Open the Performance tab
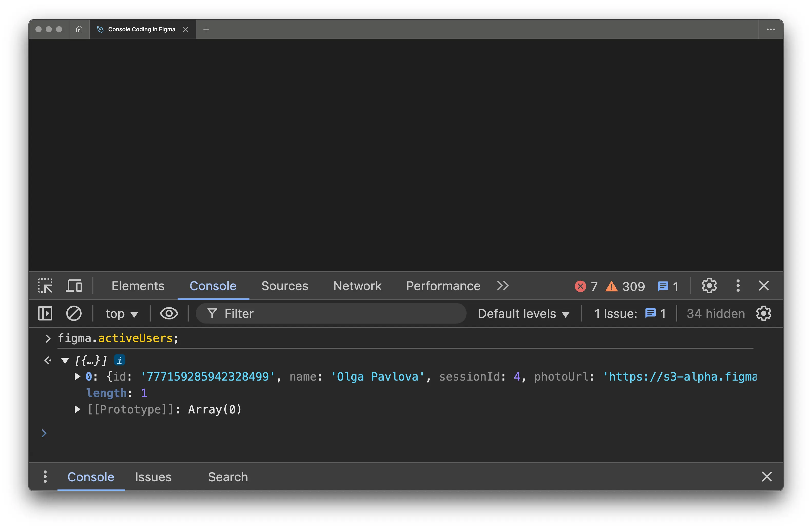Viewport: 812px width, 529px height. pyautogui.click(x=443, y=286)
